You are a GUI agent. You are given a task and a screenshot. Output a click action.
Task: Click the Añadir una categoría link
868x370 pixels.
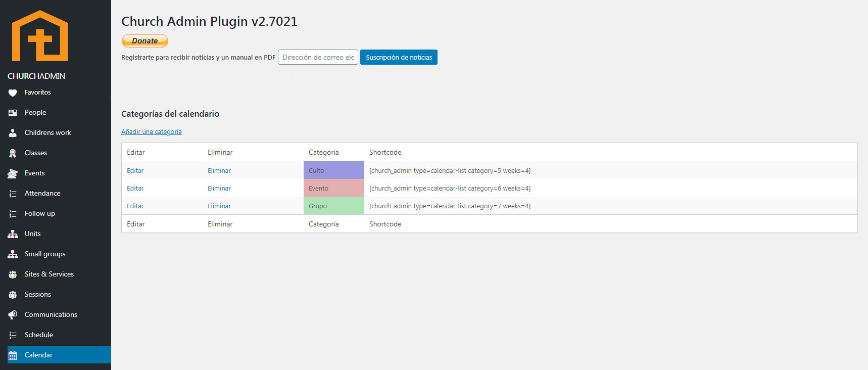[x=151, y=132]
